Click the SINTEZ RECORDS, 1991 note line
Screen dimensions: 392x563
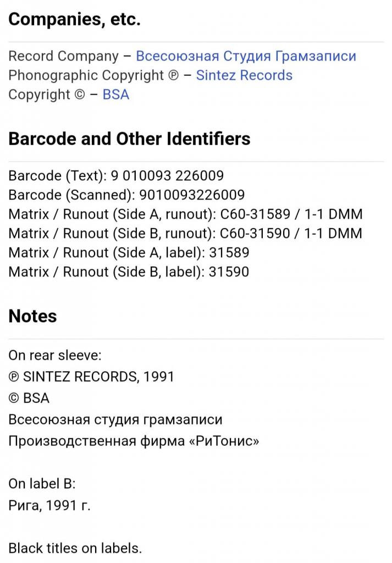91,377
